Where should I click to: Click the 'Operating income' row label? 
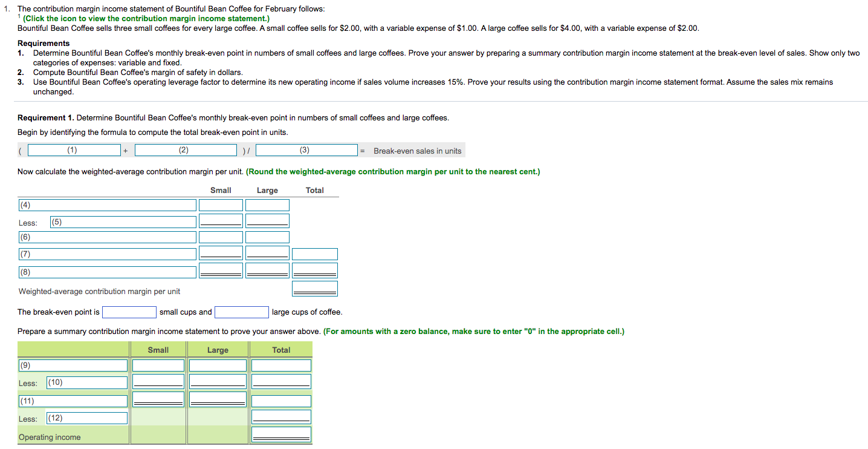pyautogui.click(x=50, y=438)
